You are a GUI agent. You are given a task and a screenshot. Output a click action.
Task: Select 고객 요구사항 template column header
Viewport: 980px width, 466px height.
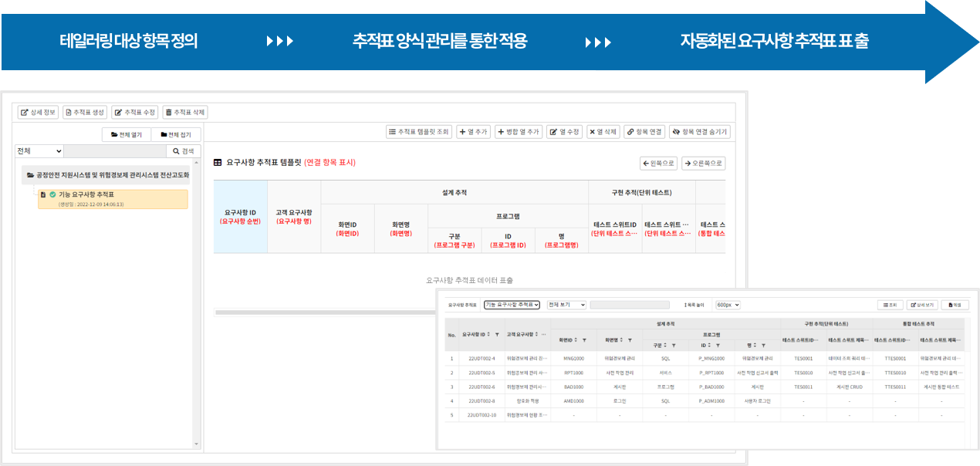coord(294,216)
